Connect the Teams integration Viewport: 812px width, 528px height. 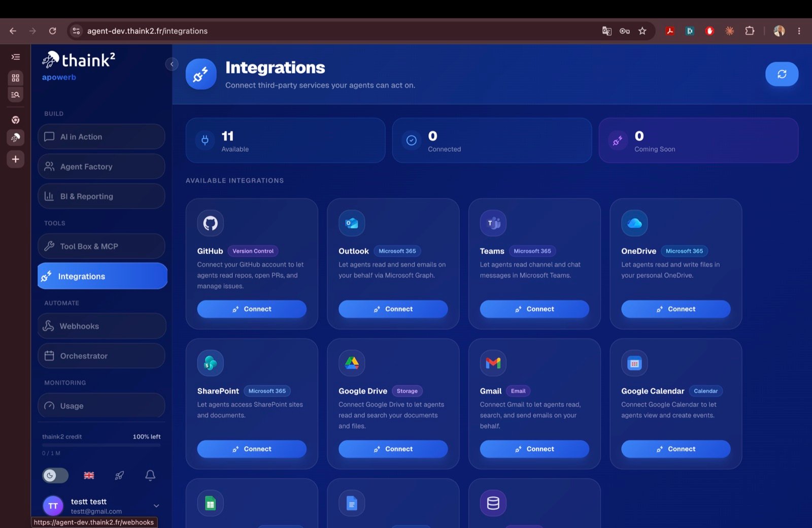coord(534,309)
